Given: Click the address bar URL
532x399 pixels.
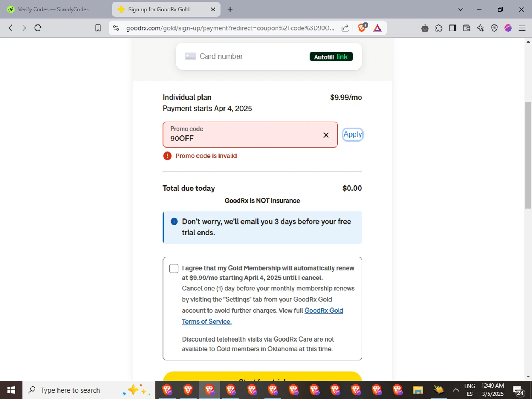Looking at the screenshot, I should 230,28.
